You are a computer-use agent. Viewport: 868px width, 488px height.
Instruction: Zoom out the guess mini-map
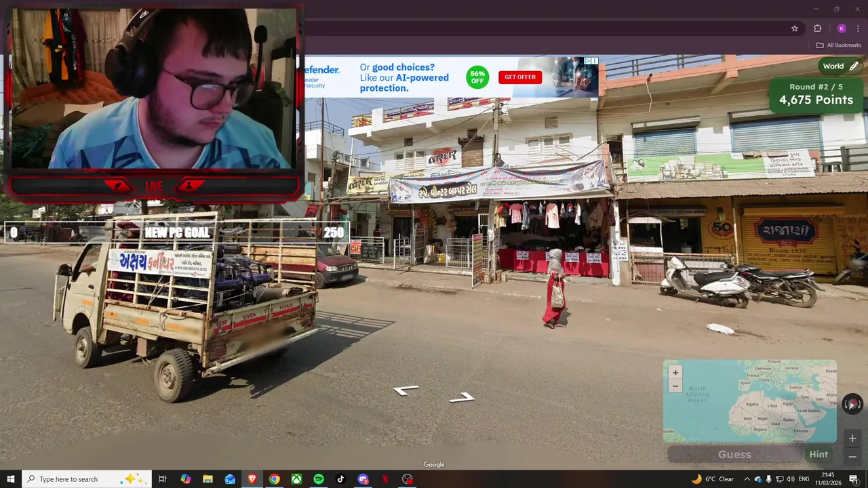675,386
